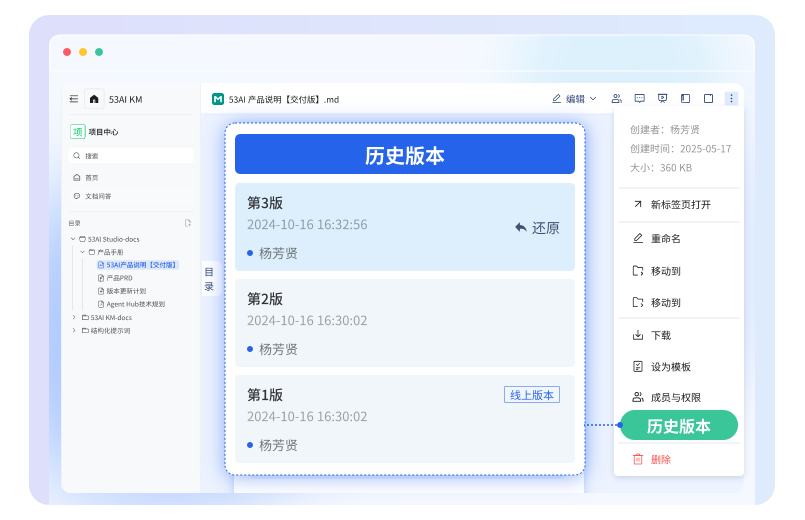Start presentation mode from the toolbar
Screen dimensions: 805x520
point(662,99)
